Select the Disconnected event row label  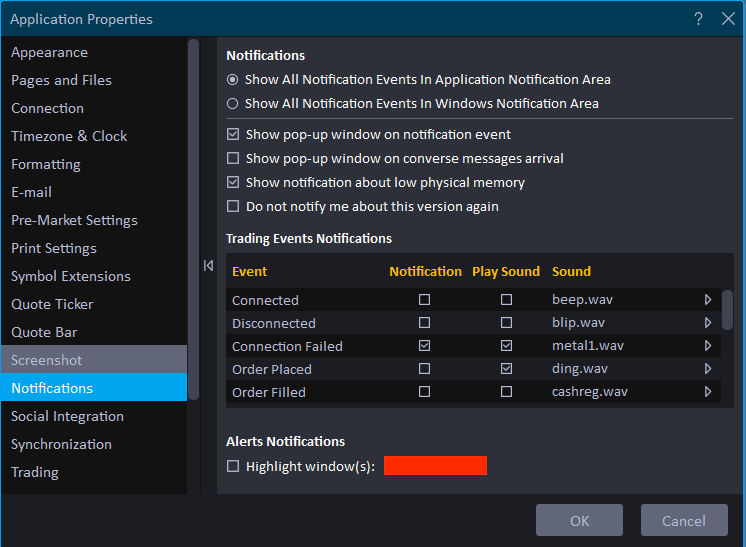point(274,323)
